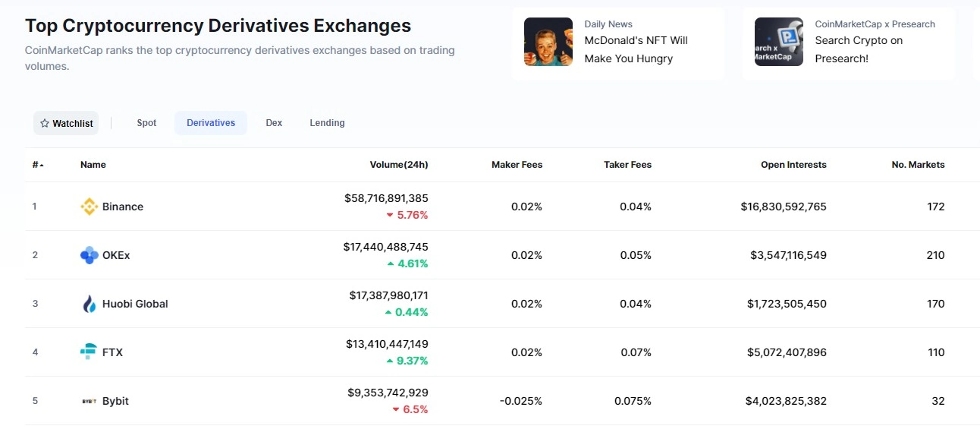Click Bybit taker fee 0.075%
Screen dimensions: 980x426
coord(633,401)
